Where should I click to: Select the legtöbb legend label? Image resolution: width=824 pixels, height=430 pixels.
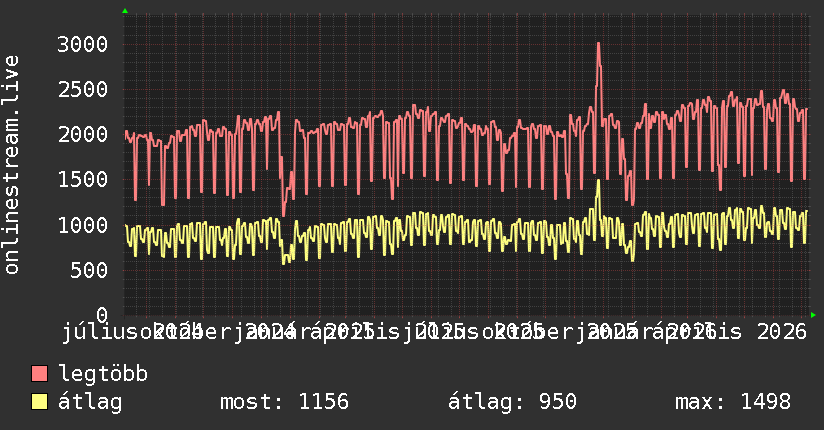pos(103,373)
